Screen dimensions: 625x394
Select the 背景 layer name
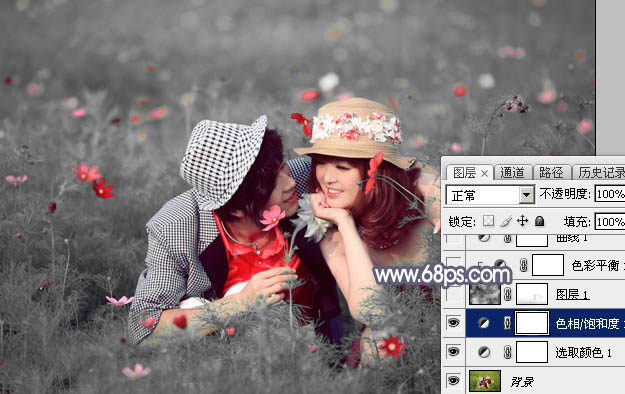pyautogui.click(x=522, y=382)
